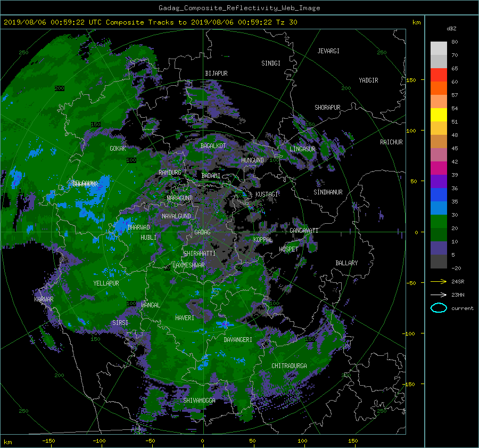This screenshot has width=479, height=448.
Task: Select the red 65 dBZ color swatch
Action: (439, 75)
